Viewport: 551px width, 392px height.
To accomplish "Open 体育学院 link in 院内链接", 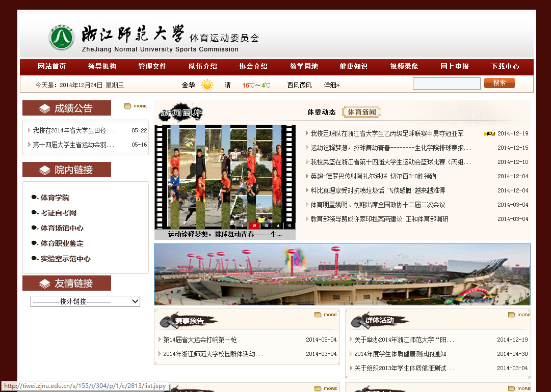I will tap(55, 198).
